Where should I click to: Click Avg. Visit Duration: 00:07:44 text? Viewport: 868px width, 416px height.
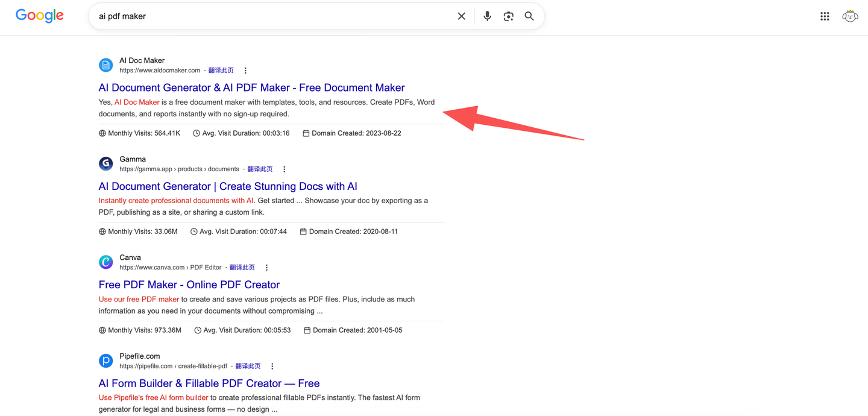244,232
